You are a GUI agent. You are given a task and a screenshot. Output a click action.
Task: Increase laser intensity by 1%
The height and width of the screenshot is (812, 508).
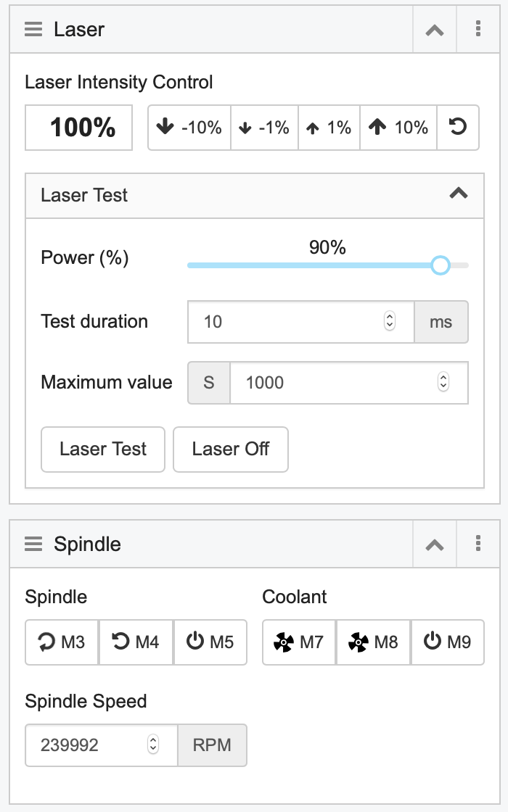(329, 128)
